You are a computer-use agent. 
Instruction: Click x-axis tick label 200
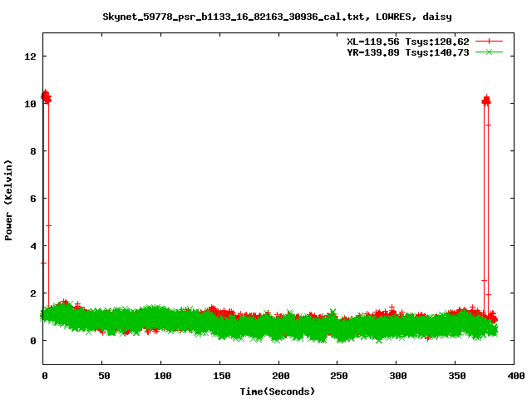tap(281, 376)
